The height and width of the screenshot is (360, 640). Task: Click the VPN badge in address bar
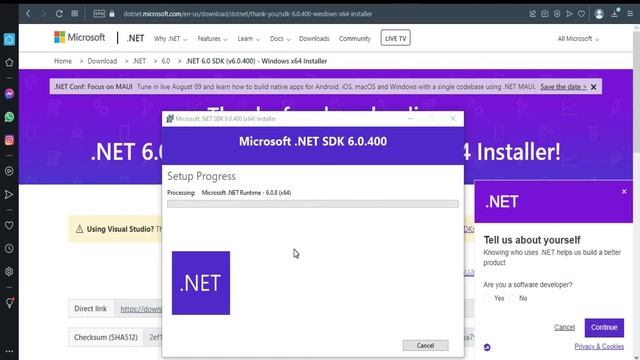pos(99,14)
